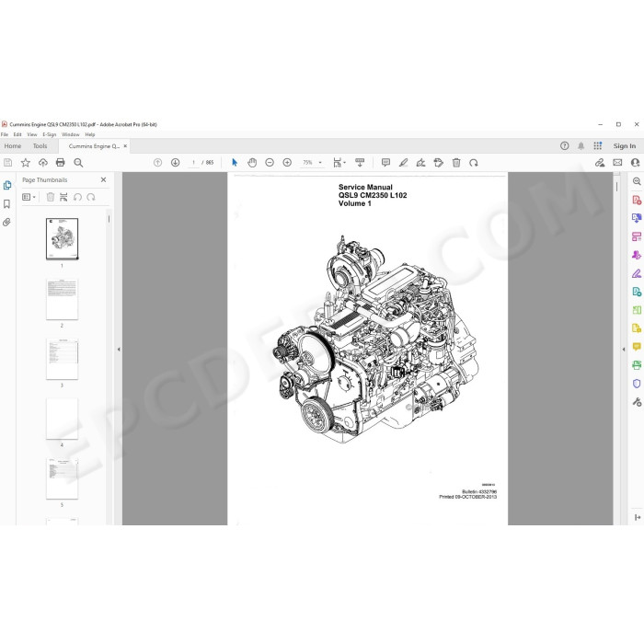Delete page using trash icon in toolbar
Viewport: 644px width, 644px height.
click(456, 163)
